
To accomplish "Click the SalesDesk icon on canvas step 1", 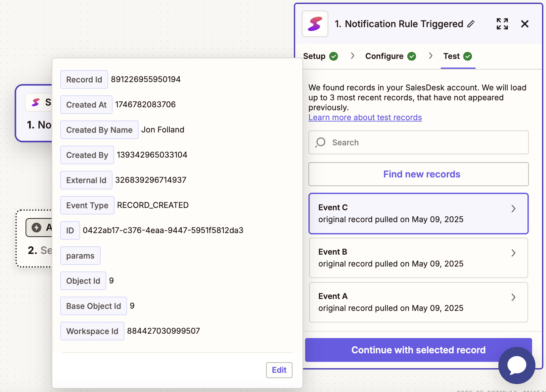I will [x=35, y=102].
